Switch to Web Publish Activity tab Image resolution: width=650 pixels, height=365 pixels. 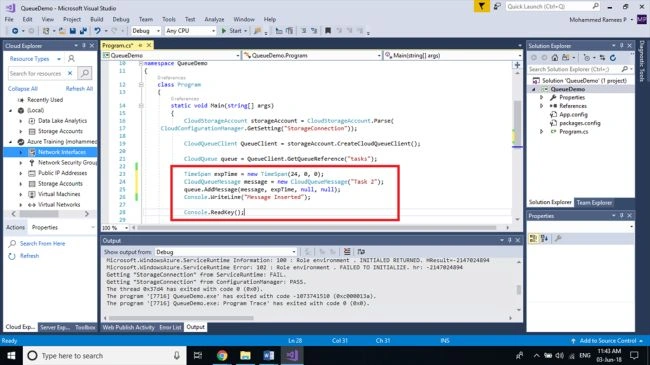click(129, 327)
